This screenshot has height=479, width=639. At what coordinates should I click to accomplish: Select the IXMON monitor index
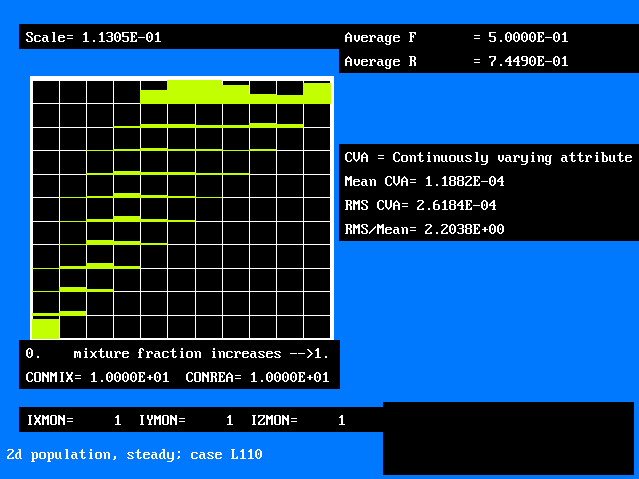117,420
